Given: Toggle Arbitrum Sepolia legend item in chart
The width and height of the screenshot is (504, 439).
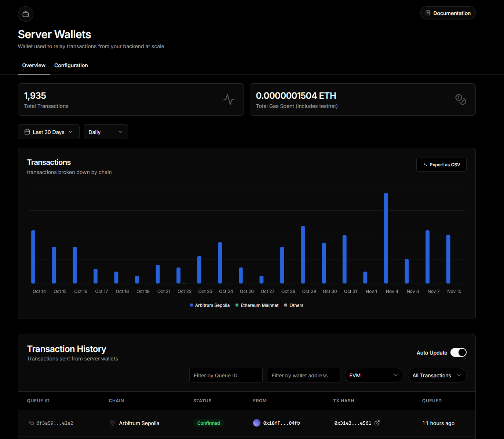Looking at the screenshot, I should (x=210, y=305).
